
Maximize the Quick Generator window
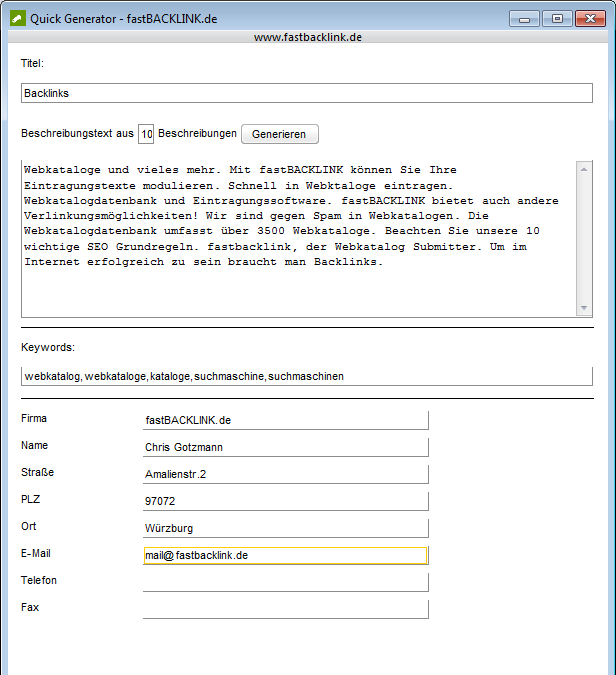click(x=557, y=19)
